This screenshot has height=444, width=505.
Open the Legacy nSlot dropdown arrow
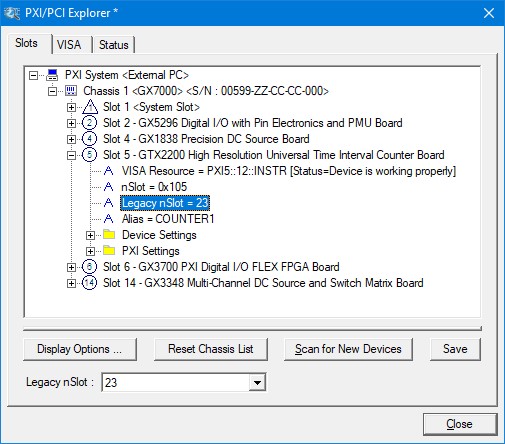point(257,382)
